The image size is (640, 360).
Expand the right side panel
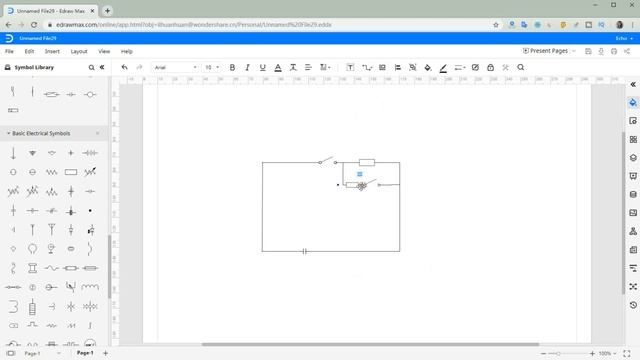(633, 84)
